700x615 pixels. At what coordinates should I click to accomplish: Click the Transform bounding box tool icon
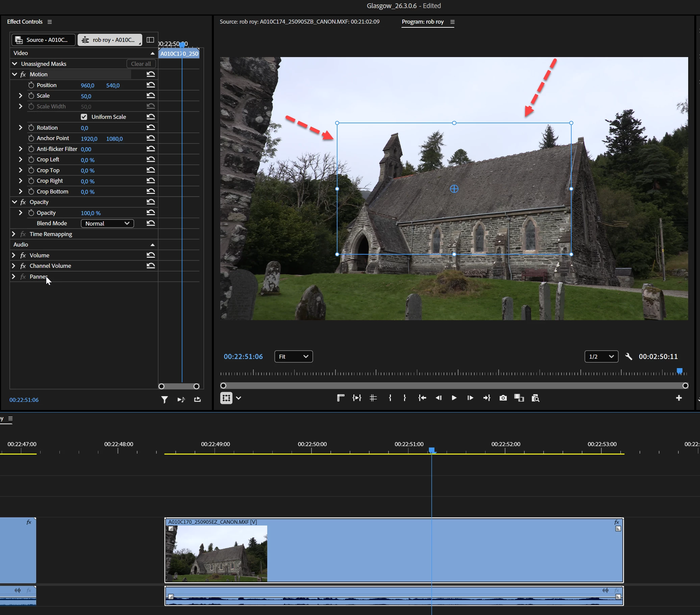click(226, 398)
